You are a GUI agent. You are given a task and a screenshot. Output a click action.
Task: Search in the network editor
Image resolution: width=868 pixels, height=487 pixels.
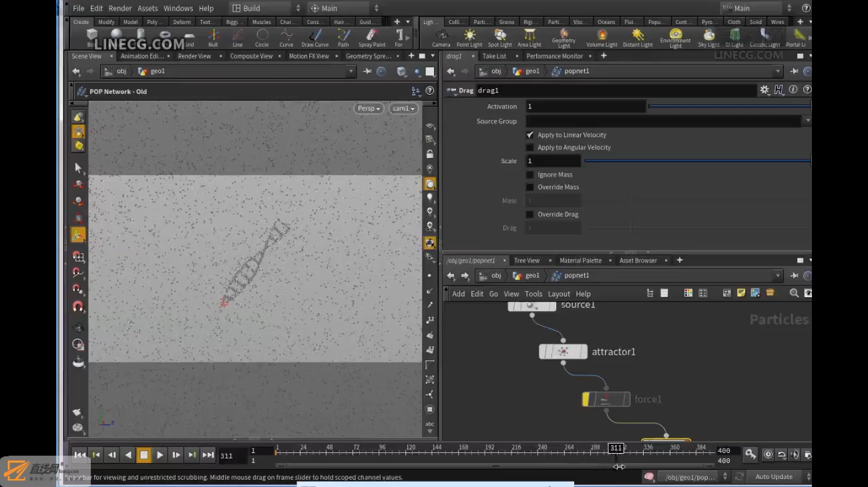point(794,293)
